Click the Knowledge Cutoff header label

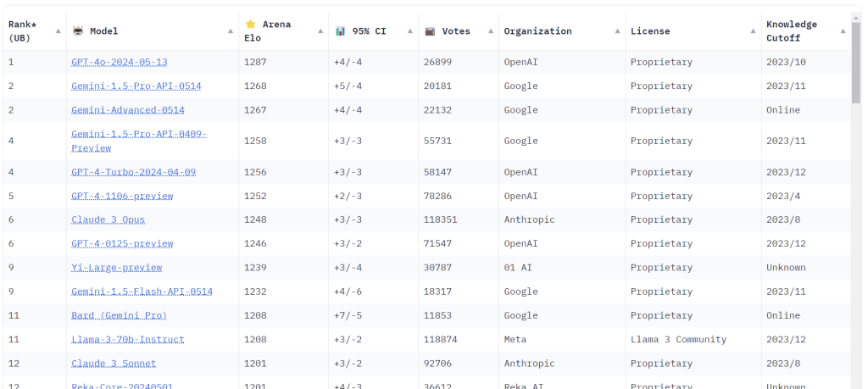(x=792, y=31)
